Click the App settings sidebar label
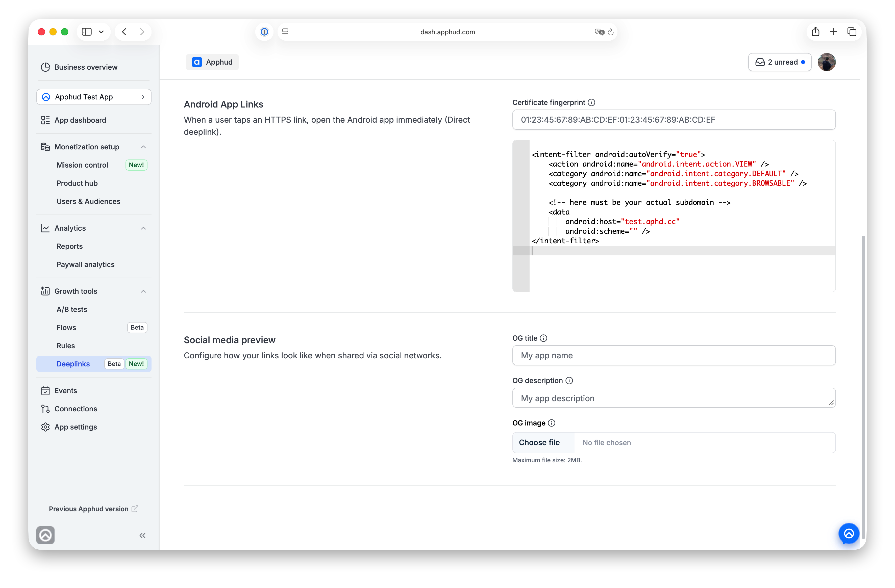 pyautogui.click(x=76, y=427)
